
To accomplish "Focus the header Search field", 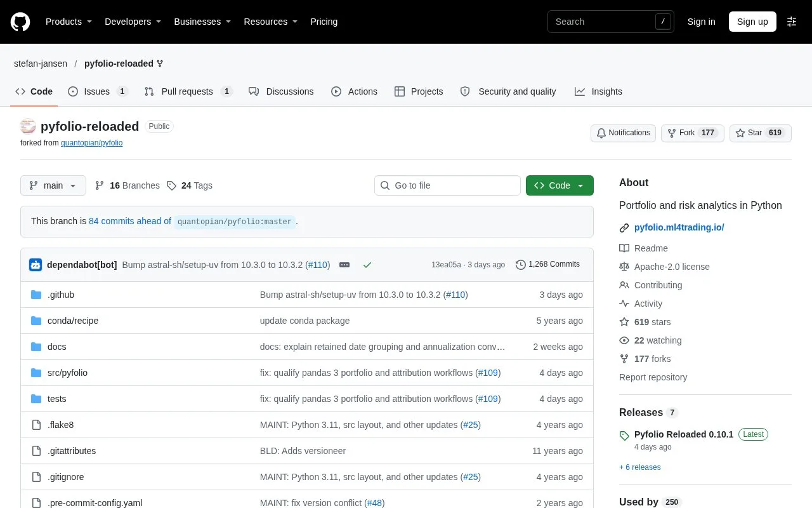I will pyautogui.click(x=611, y=22).
